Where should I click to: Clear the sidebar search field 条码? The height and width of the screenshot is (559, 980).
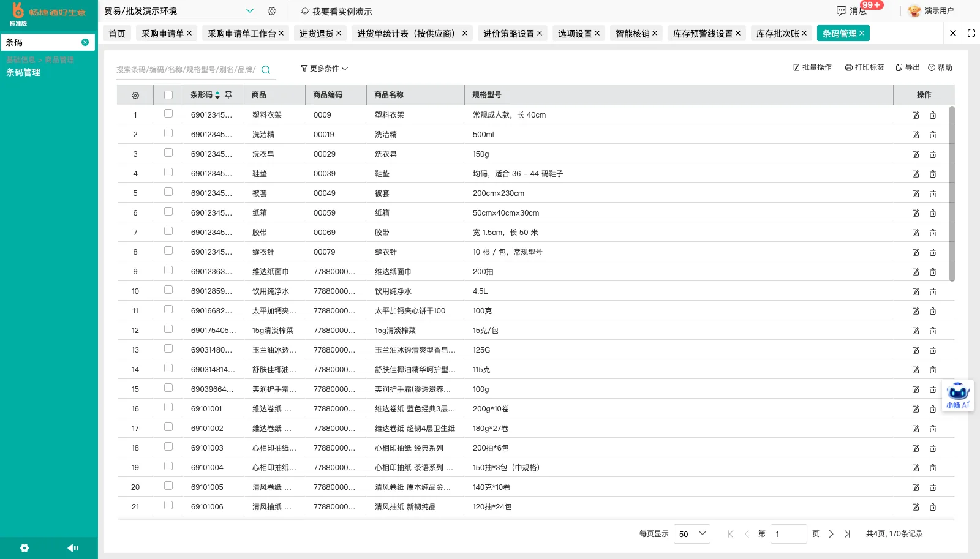coord(85,42)
